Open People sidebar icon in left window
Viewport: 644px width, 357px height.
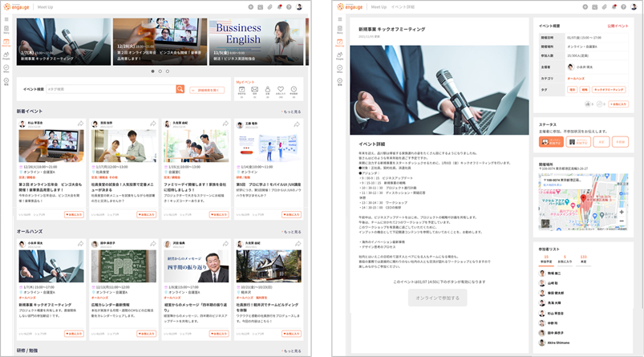pos(6,55)
